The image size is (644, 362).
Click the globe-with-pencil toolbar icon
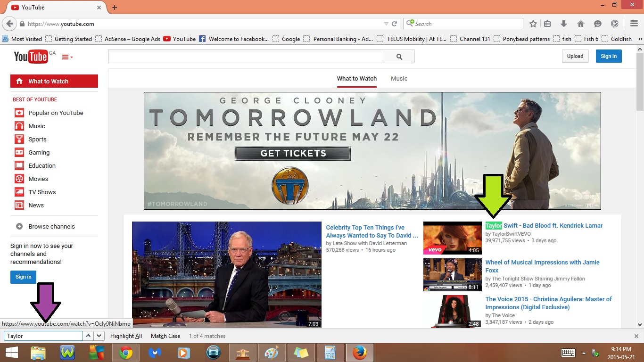pyautogui.click(x=614, y=24)
